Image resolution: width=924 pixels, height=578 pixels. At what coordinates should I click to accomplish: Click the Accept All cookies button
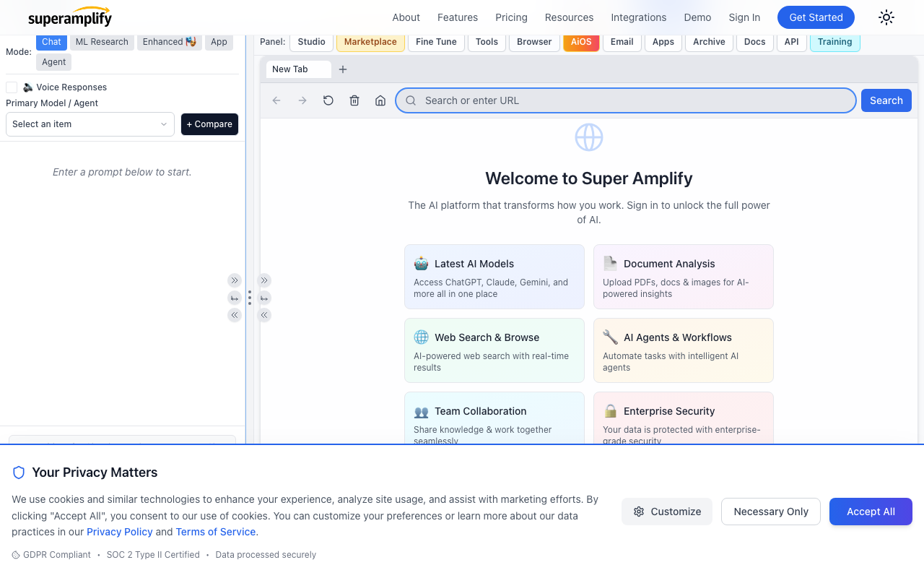coord(871,512)
